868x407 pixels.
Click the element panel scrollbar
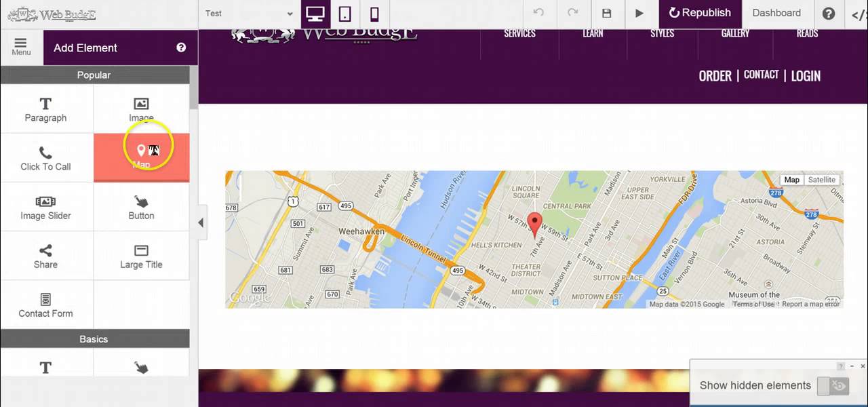point(193,87)
